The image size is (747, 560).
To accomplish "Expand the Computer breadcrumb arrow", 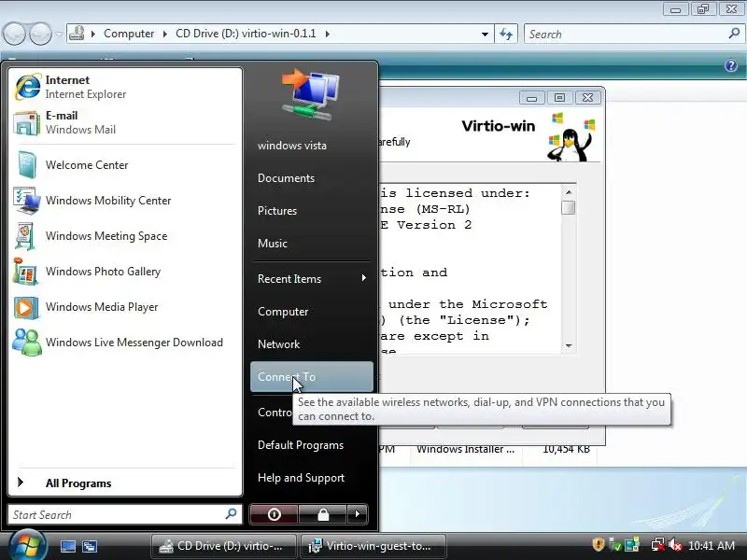I will [165, 34].
